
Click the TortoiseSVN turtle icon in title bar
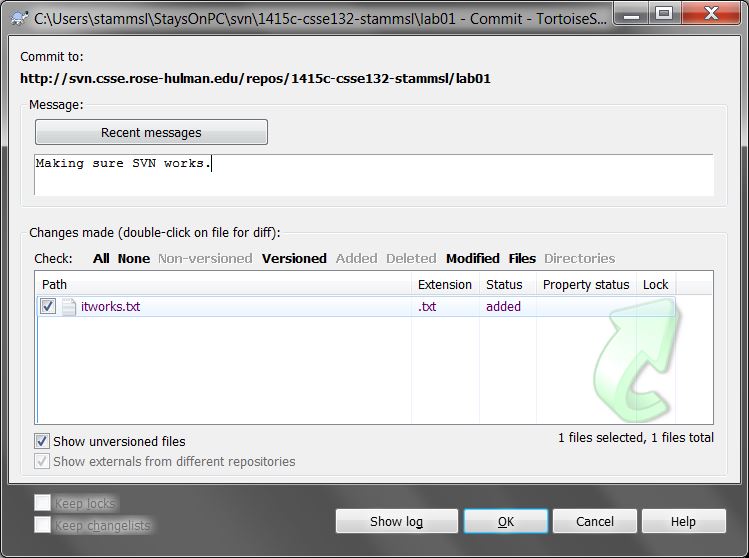(x=20, y=19)
